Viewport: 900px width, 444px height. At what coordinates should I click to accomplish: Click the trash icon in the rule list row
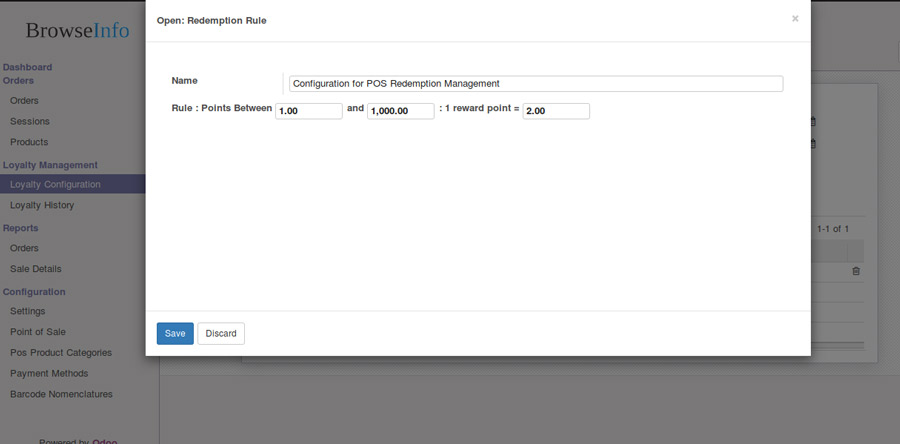[x=856, y=271]
